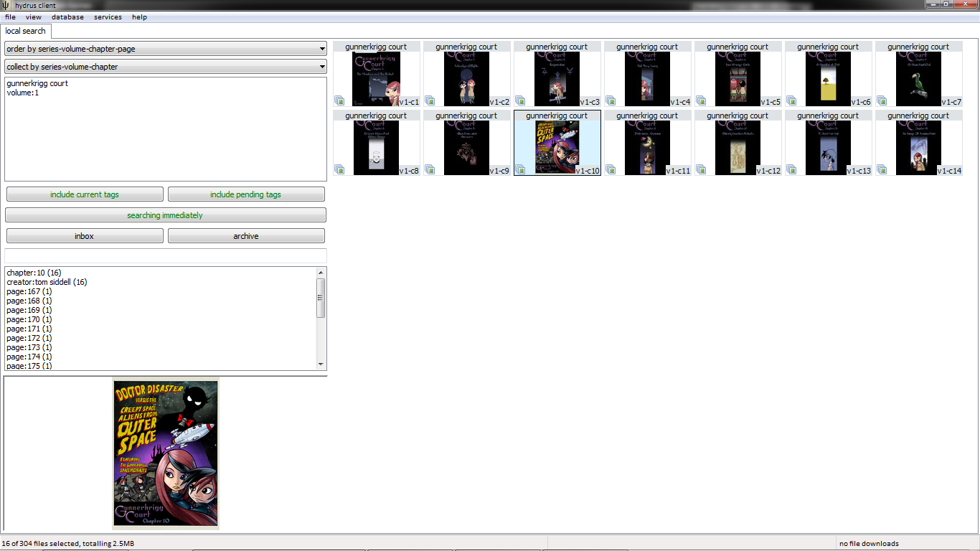
Task: Select tag 'page:167 (1)'
Action: coord(29,291)
